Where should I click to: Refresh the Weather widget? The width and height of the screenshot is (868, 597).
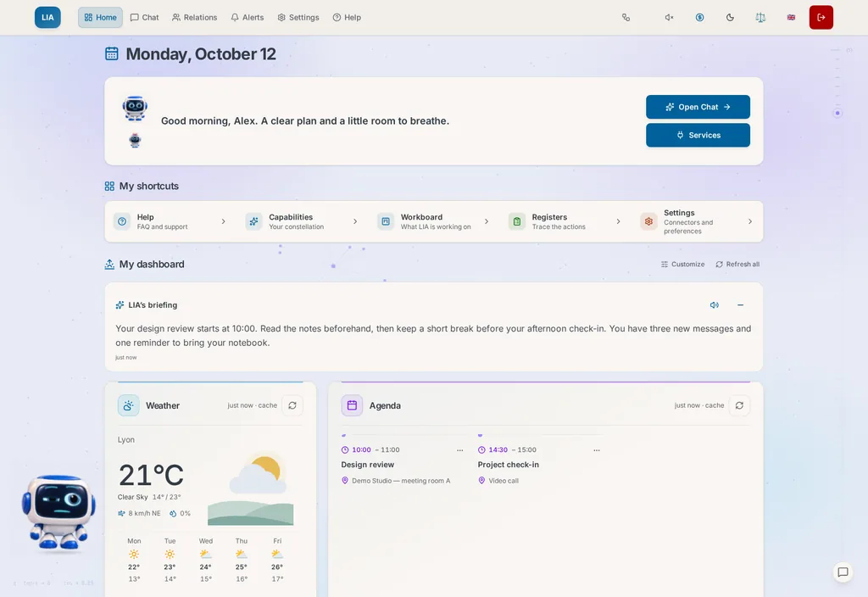click(x=292, y=405)
